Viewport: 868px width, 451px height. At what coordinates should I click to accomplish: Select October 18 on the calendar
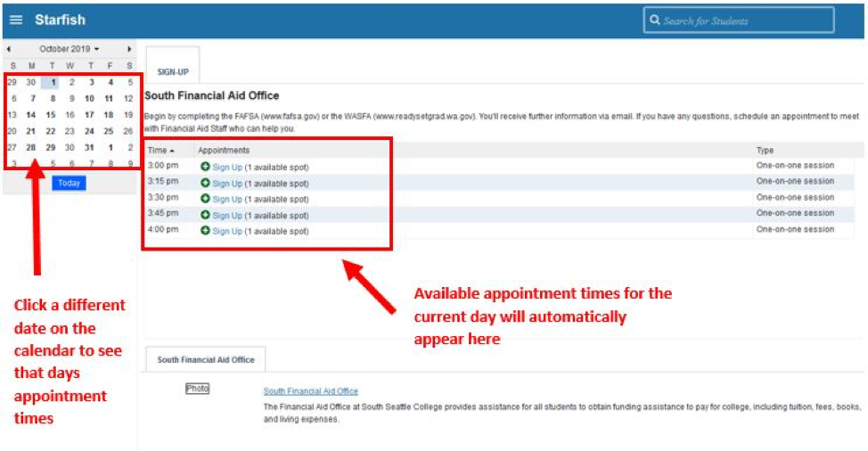(109, 115)
